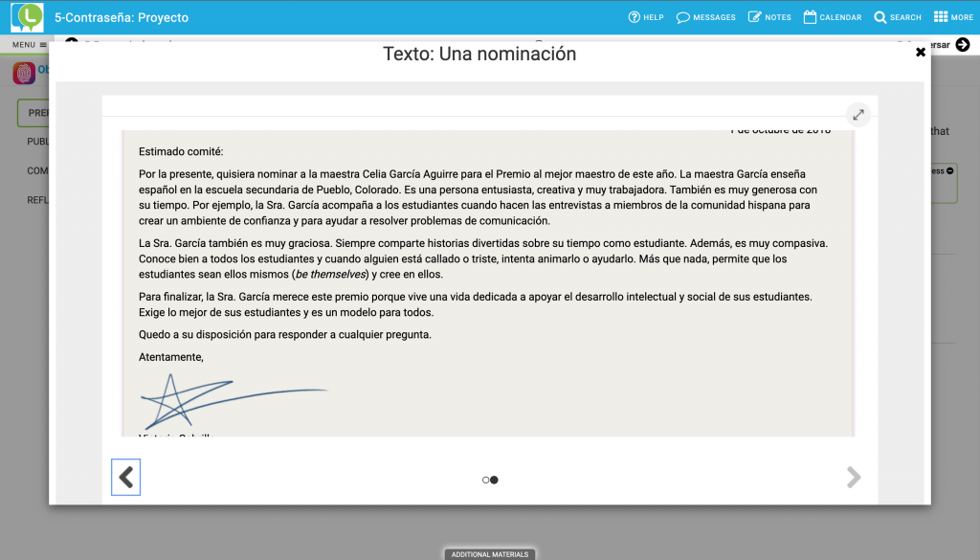Click the grey next-slide right arrow
This screenshot has height=560, width=980.
[854, 478]
